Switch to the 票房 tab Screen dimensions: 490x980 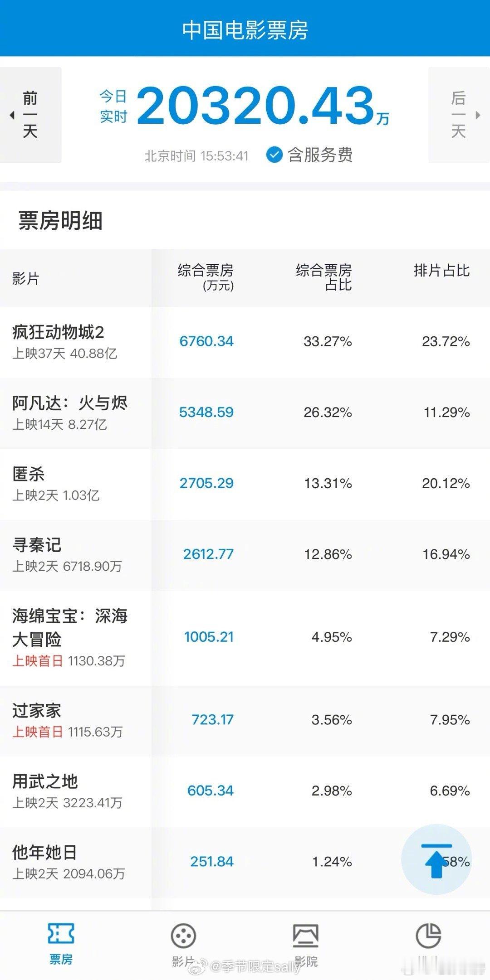(x=61, y=945)
